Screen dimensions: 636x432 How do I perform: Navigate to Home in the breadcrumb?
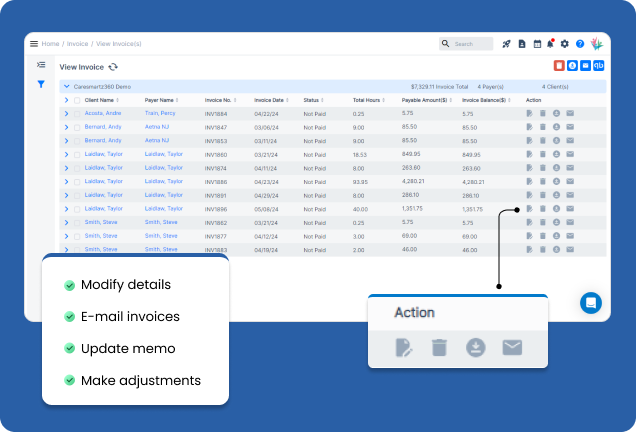click(50, 44)
